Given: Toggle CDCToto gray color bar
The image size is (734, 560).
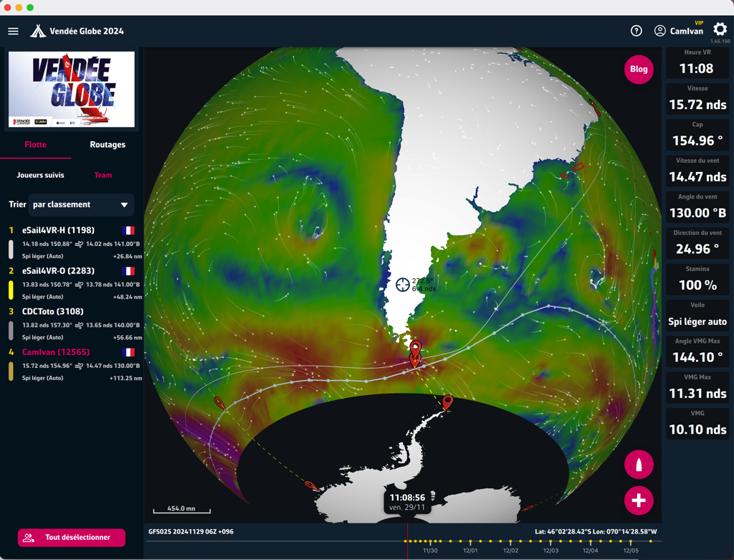Looking at the screenshot, I should click(x=11, y=331).
